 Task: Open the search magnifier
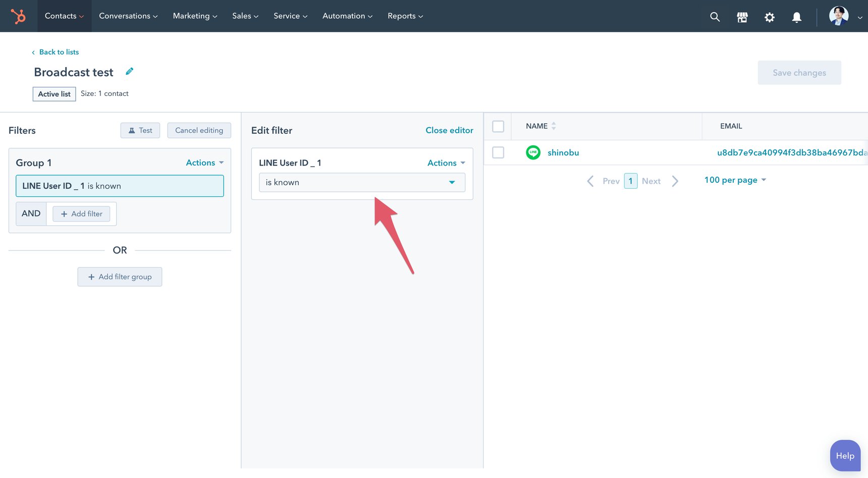point(715,17)
